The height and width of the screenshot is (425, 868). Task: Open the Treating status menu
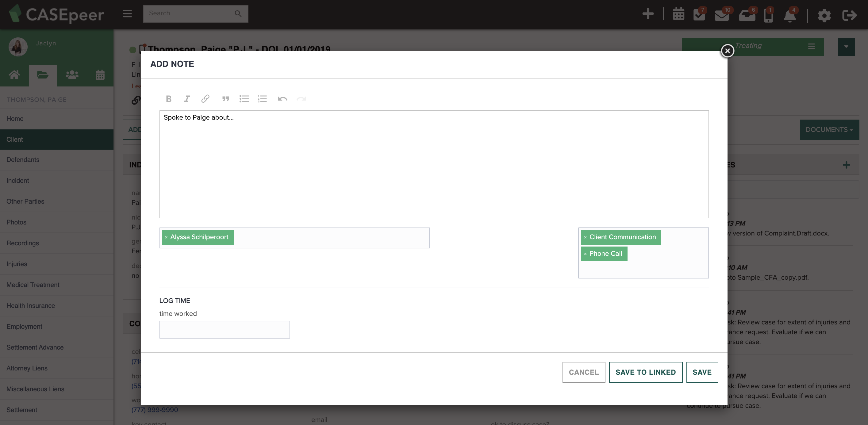pos(811,47)
